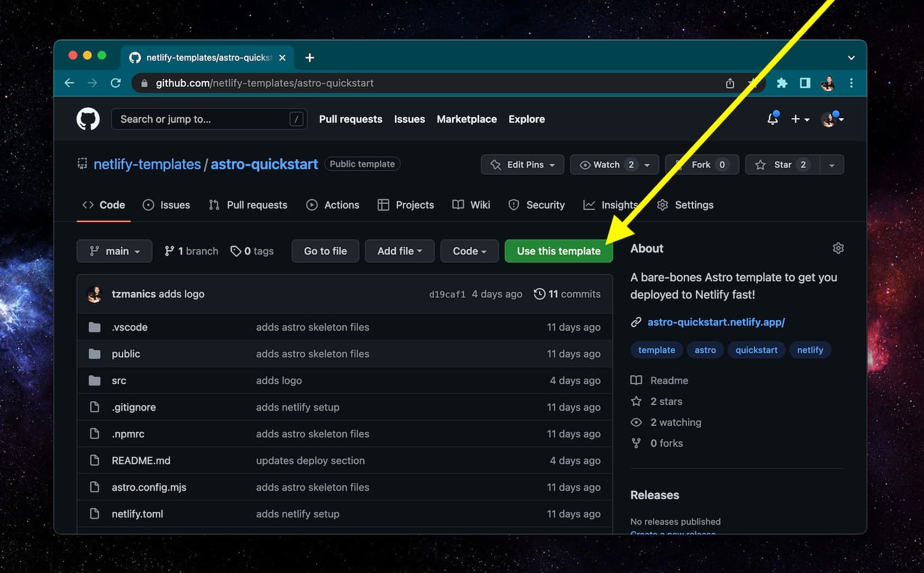Switch to the Code tab
924x573 pixels.
103,205
